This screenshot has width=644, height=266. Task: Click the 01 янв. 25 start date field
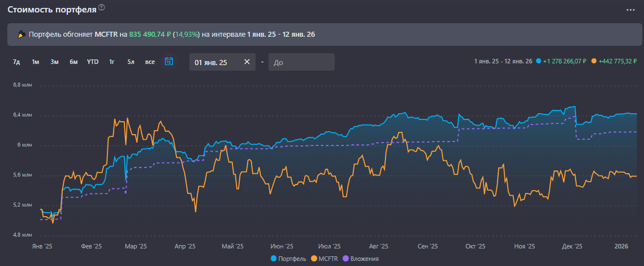[x=215, y=62]
